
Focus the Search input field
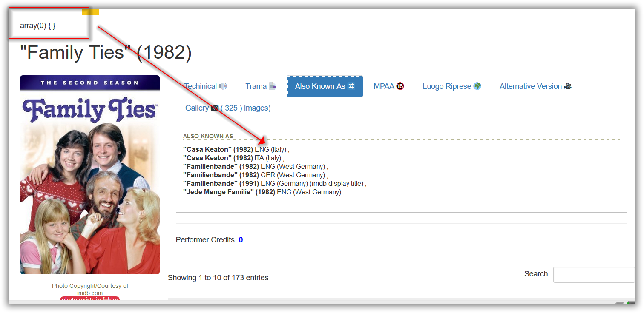[594, 275]
